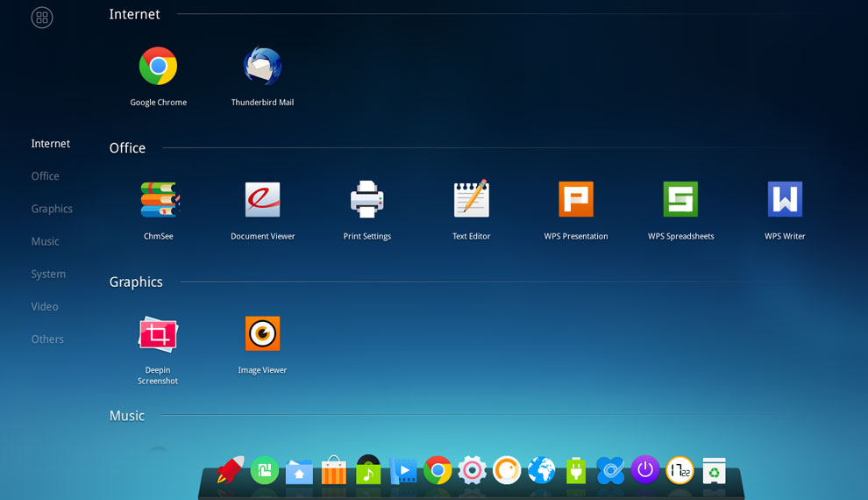Click the globe network icon in dock
This screenshot has width=868, height=500.
tap(541, 470)
